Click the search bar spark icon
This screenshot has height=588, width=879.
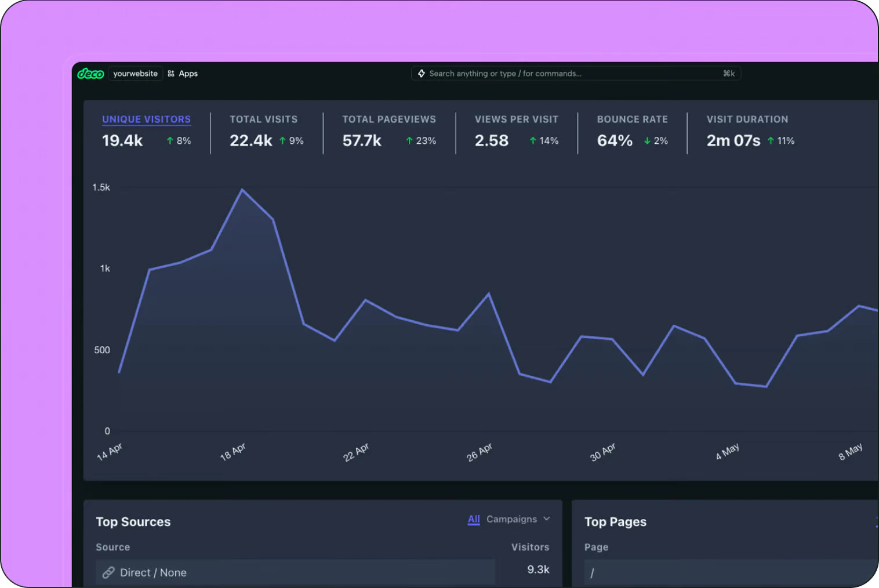tap(422, 74)
